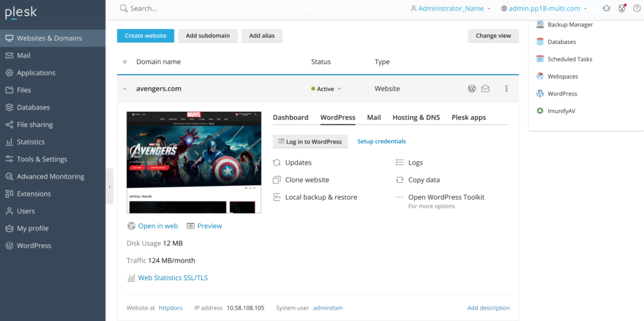Click Clone website
This screenshot has width=644, height=321.
[301, 180]
